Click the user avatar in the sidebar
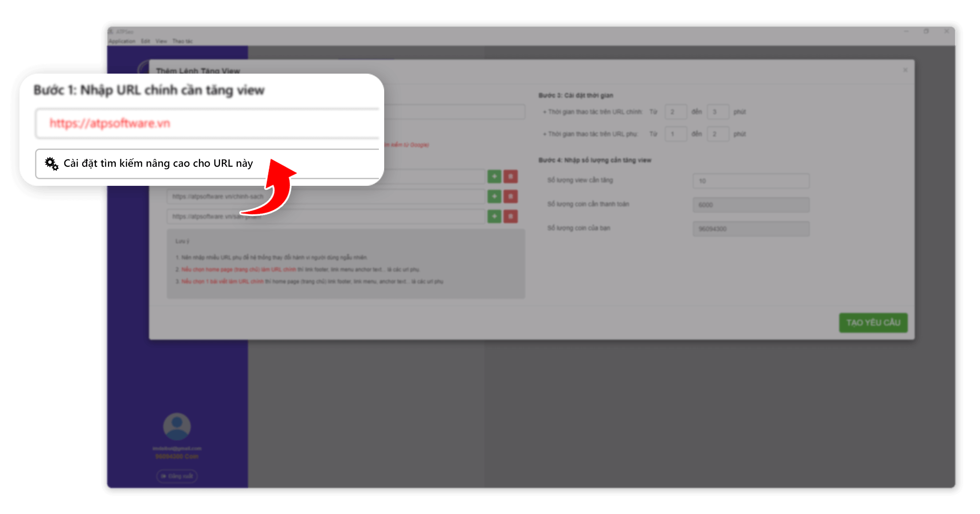Viewport: 980px width, 514px height. pos(177,427)
